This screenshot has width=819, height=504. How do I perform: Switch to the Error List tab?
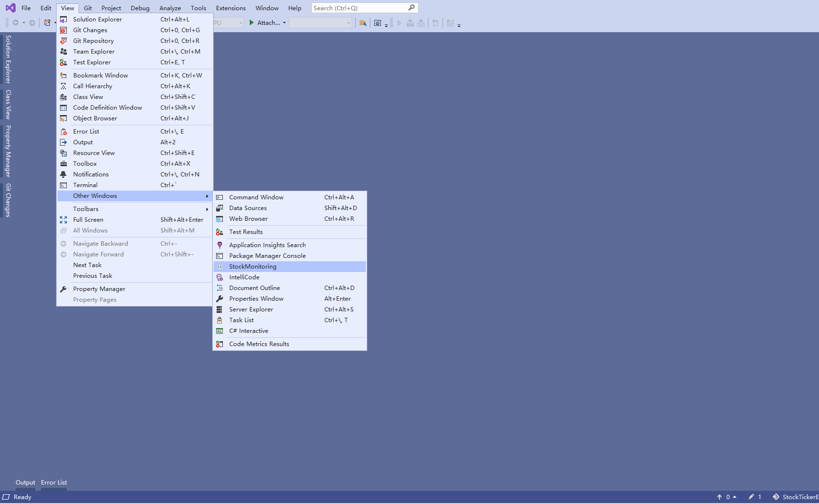point(54,483)
